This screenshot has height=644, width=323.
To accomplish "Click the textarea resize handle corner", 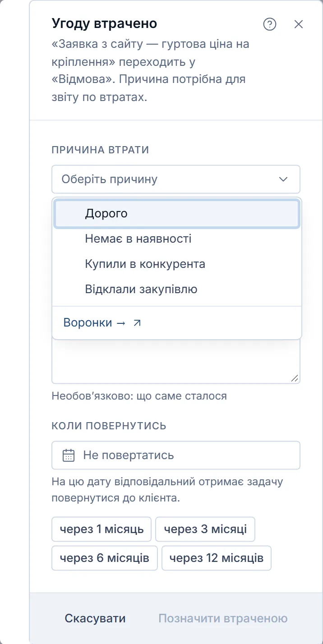I will point(295,379).
